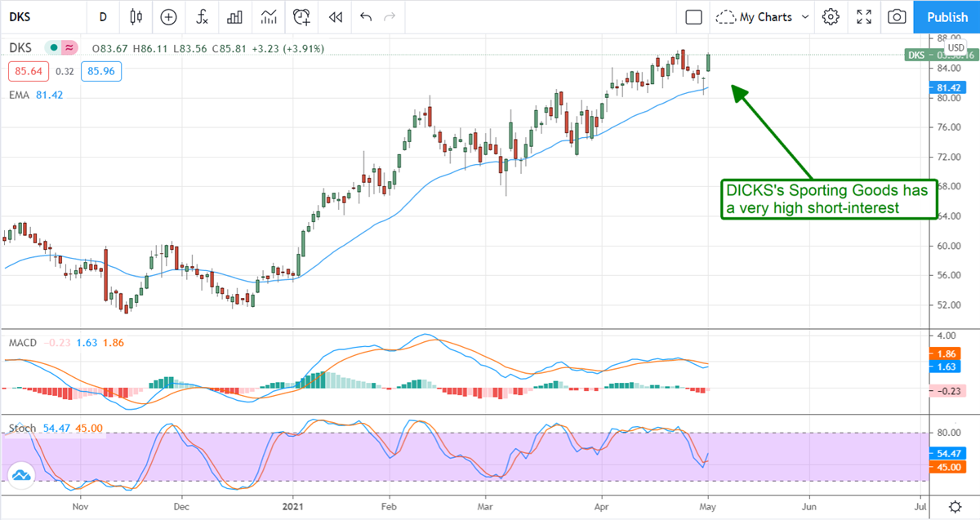Screen dimensions: 980x520
Task: Create an alert with the alarm clock icon
Action: pos(302,16)
